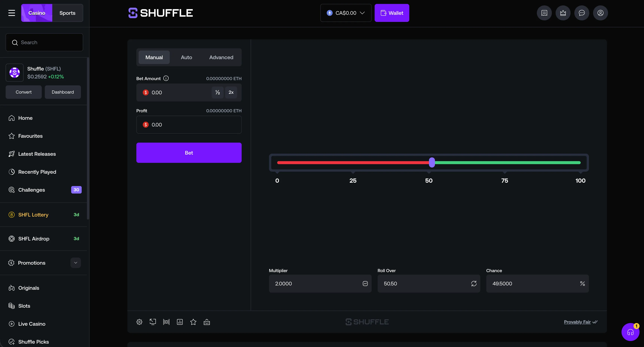644x347 pixels.
Task: Open the hotkeys keyboard icon
Action: point(207,322)
